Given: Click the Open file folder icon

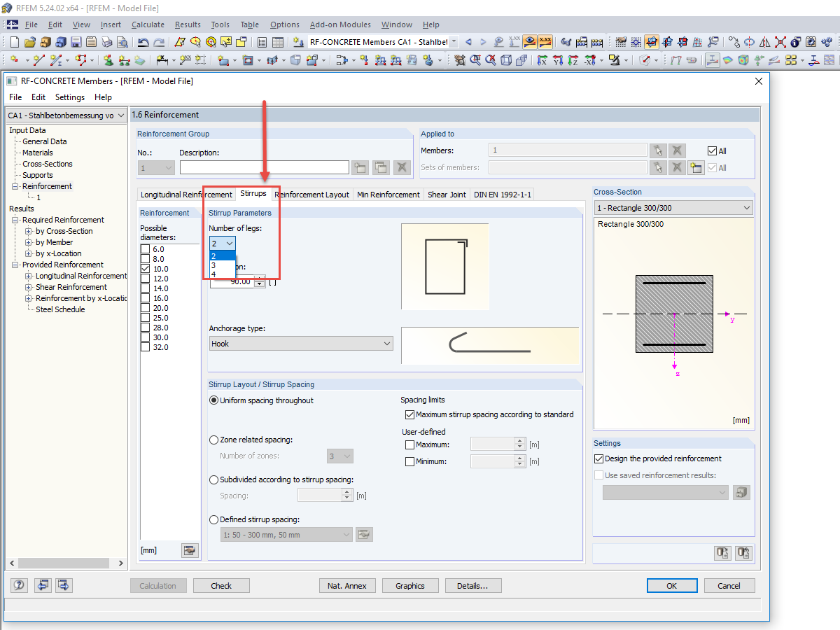Looking at the screenshot, I should (30, 42).
